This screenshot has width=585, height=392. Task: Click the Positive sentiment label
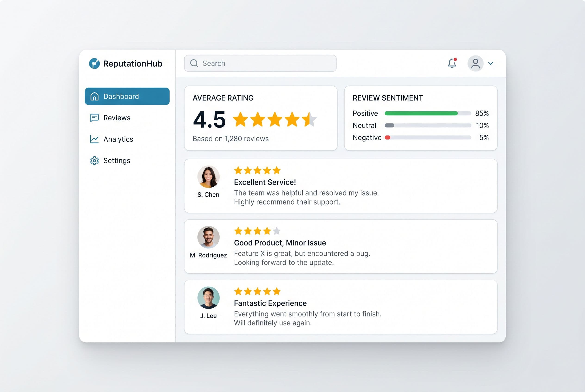pos(365,113)
